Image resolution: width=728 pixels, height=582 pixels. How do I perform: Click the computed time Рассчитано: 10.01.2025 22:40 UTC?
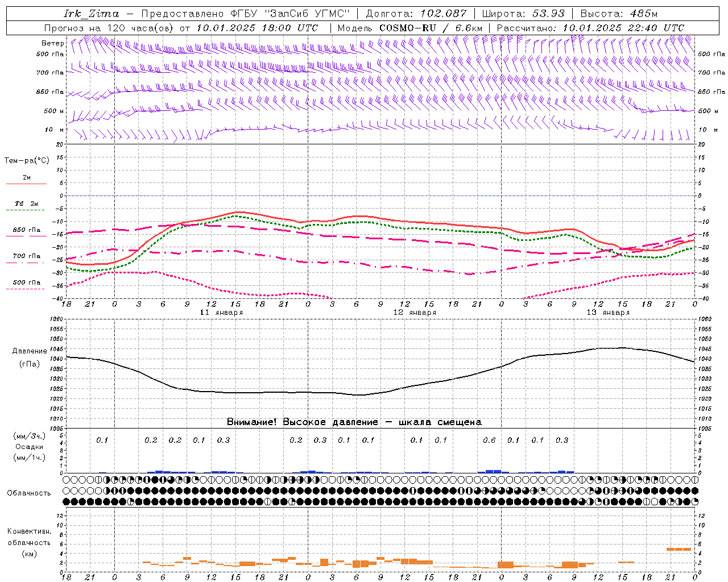tap(590, 28)
